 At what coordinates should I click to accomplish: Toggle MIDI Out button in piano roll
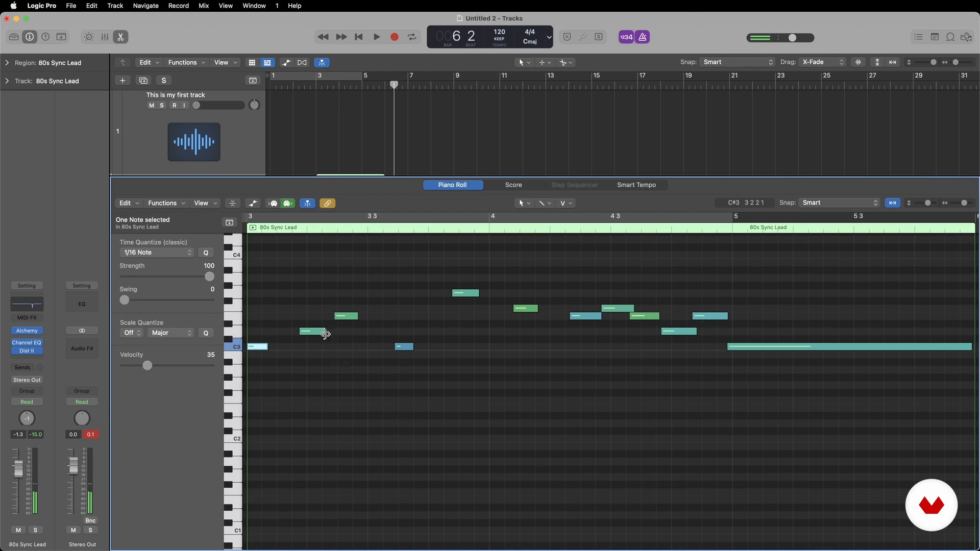pos(288,203)
